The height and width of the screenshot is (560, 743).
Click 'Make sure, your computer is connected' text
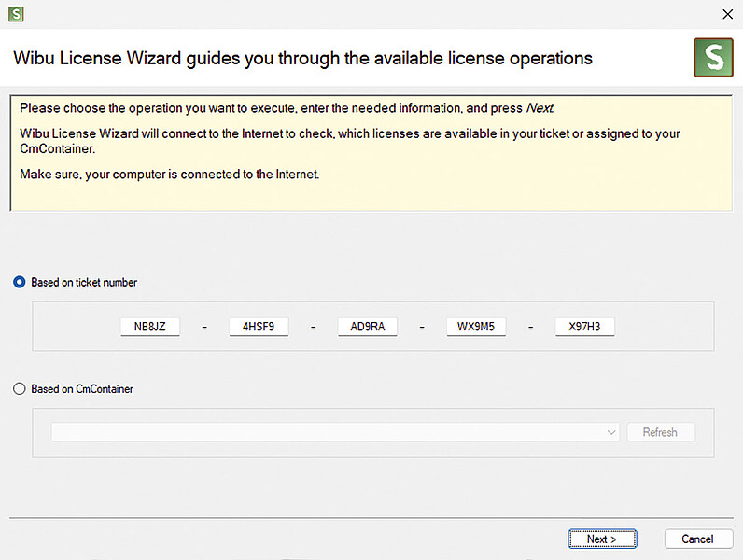[x=170, y=175]
